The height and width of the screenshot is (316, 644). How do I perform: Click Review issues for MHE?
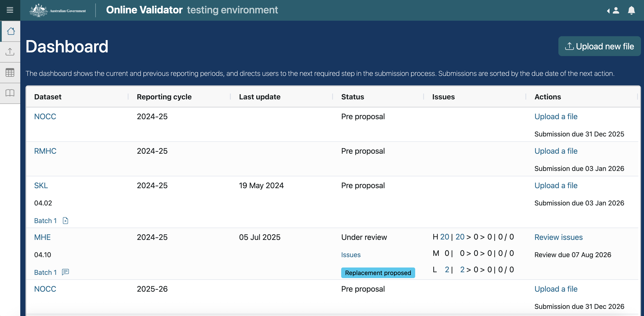click(558, 237)
